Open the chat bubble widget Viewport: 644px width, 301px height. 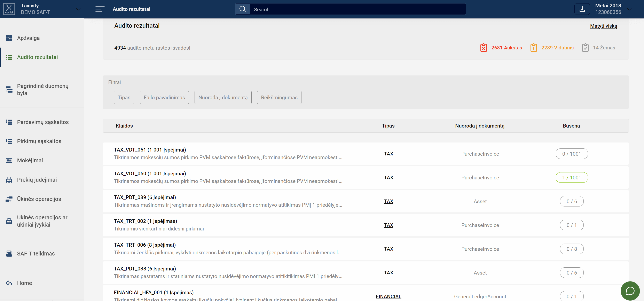point(630,291)
